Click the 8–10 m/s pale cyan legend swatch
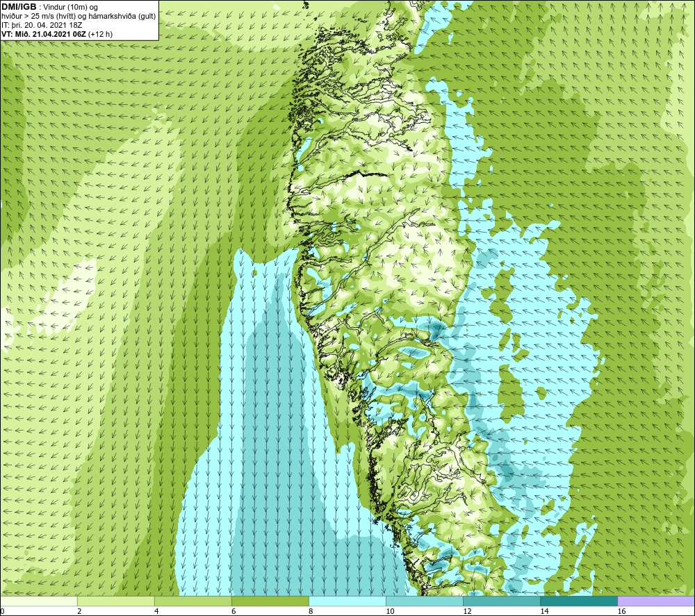Image resolution: width=695 pixels, height=616 pixels. [x=347, y=601]
